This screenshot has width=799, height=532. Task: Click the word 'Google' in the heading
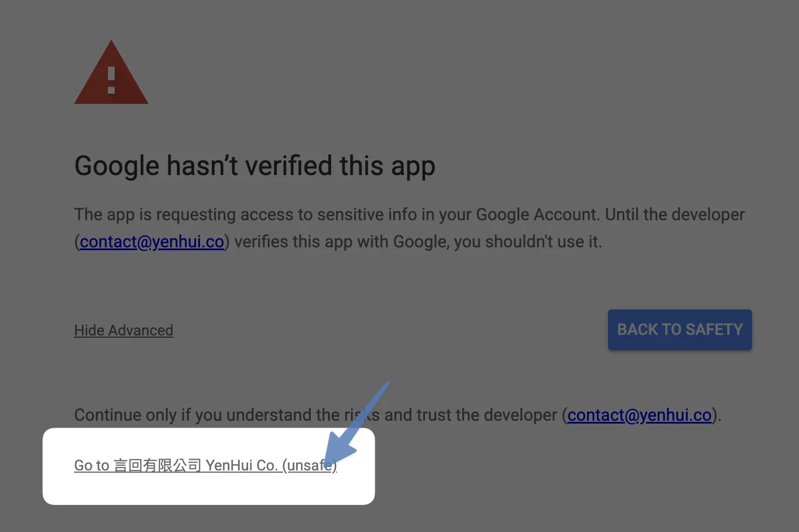click(x=117, y=167)
